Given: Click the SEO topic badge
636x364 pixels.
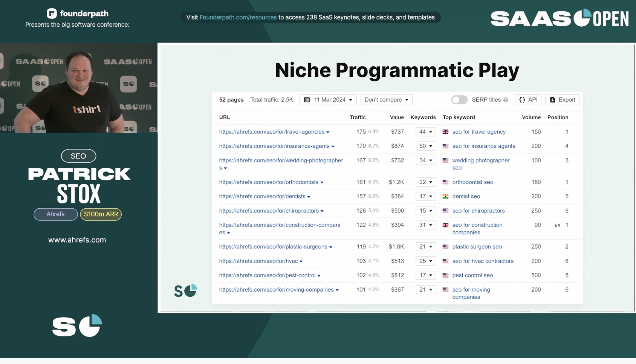Looking at the screenshot, I should tap(78, 156).
